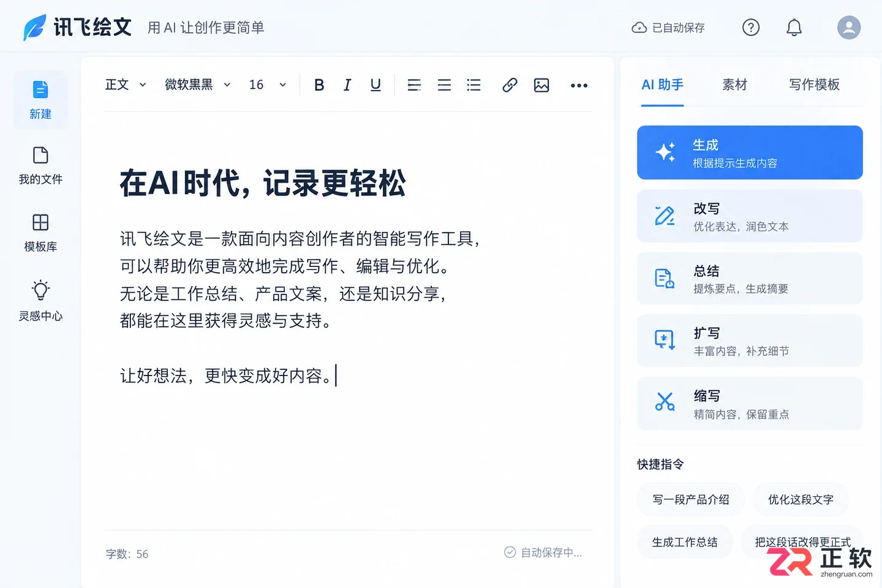
Task: Toggle italic formatting
Action: tap(347, 85)
